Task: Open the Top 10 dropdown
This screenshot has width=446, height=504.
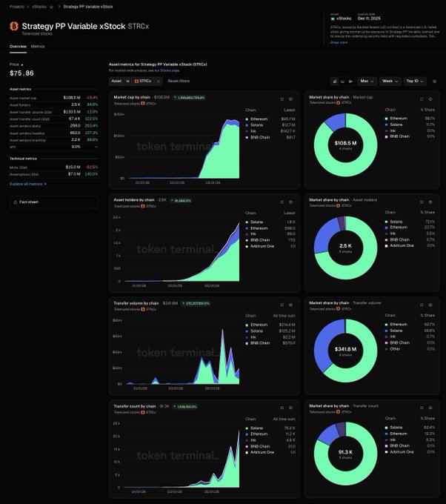Action: [415, 82]
